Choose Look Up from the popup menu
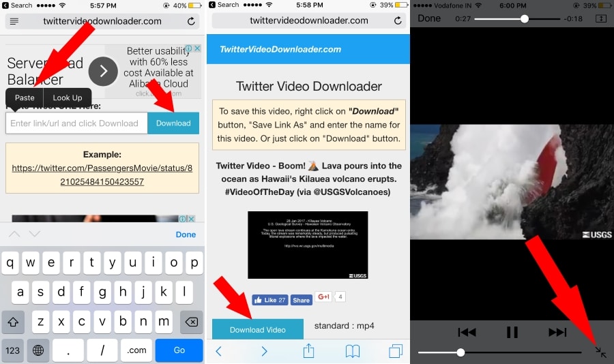 coord(68,97)
